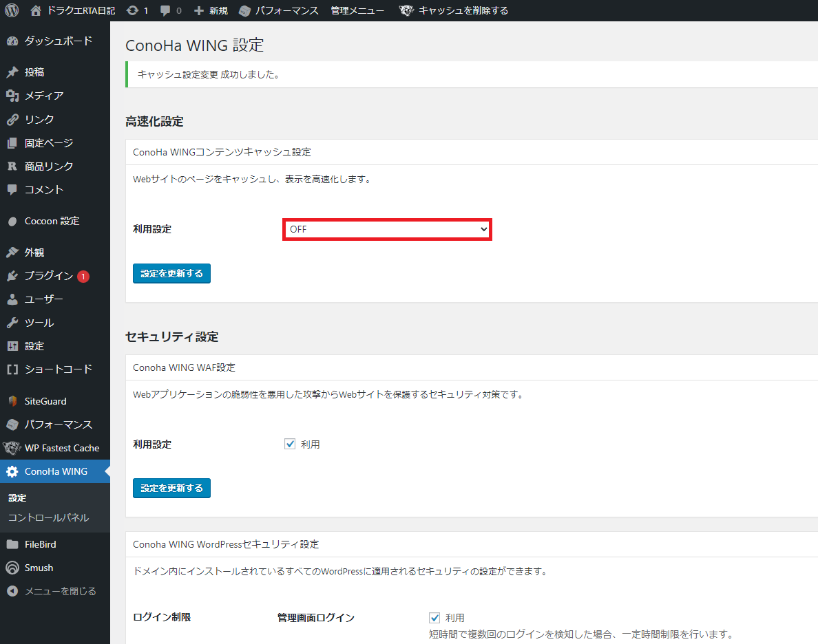Click the Cocoon 設定 circle icon
818x644 pixels.
coord(12,222)
